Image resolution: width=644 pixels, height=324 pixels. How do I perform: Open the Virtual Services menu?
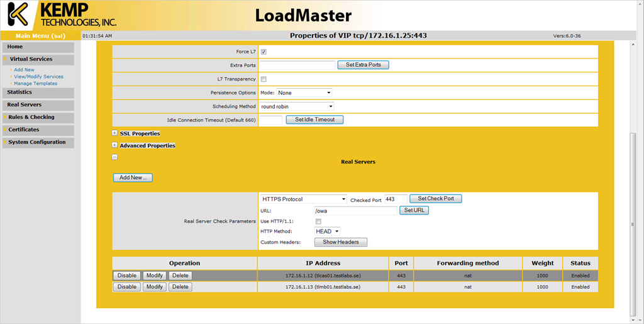pyautogui.click(x=38, y=59)
